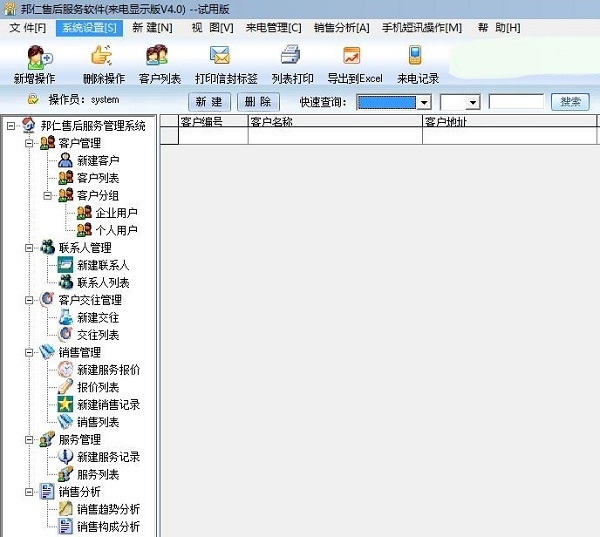Click the 销售趋势分析 icon

[65, 509]
